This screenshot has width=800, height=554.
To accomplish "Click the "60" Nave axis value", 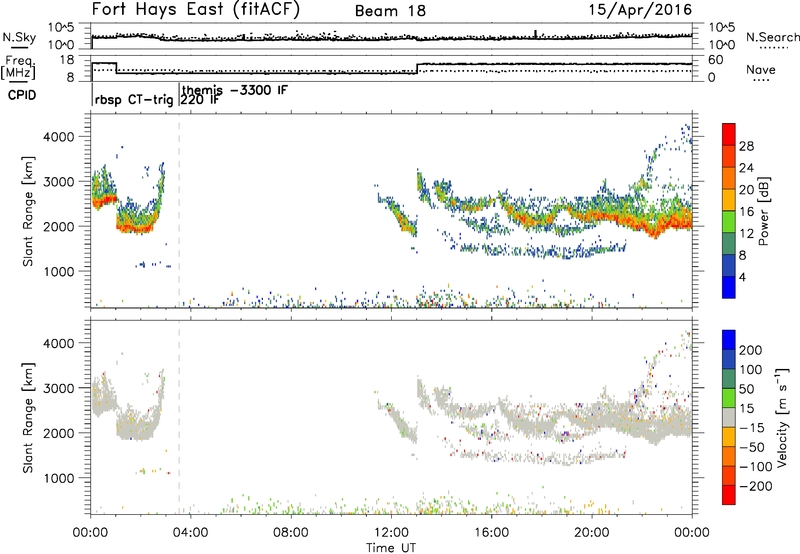I will [716, 60].
